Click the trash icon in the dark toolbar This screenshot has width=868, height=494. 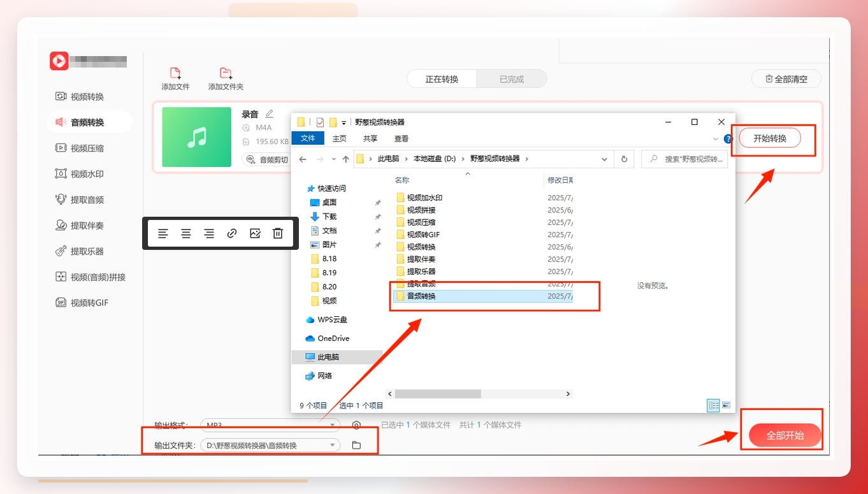(x=278, y=233)
